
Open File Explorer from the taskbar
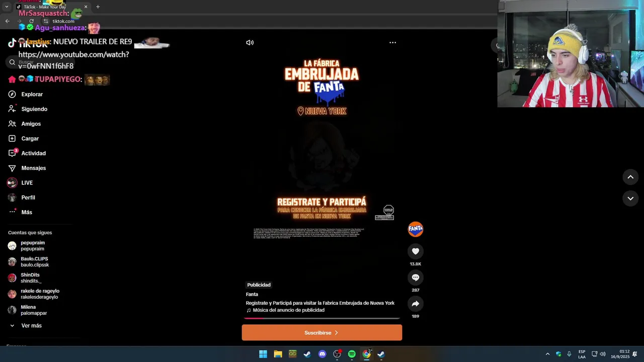278,354
